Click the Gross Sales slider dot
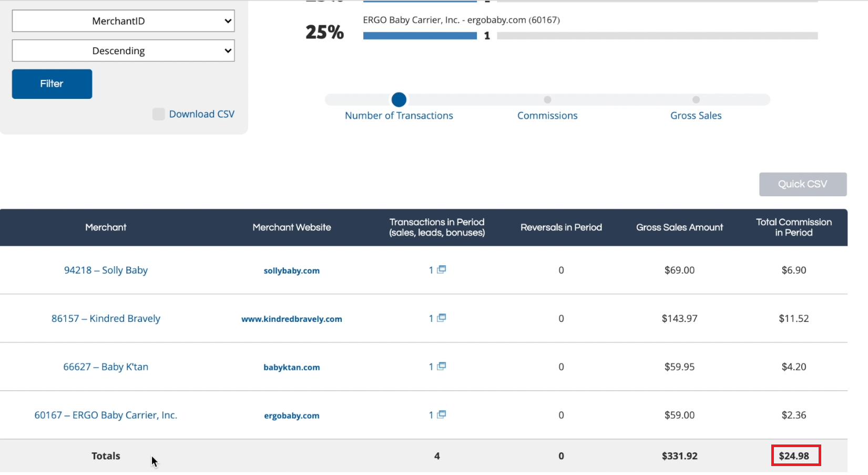This screenshot has height=475, width=868. [696, 99]
